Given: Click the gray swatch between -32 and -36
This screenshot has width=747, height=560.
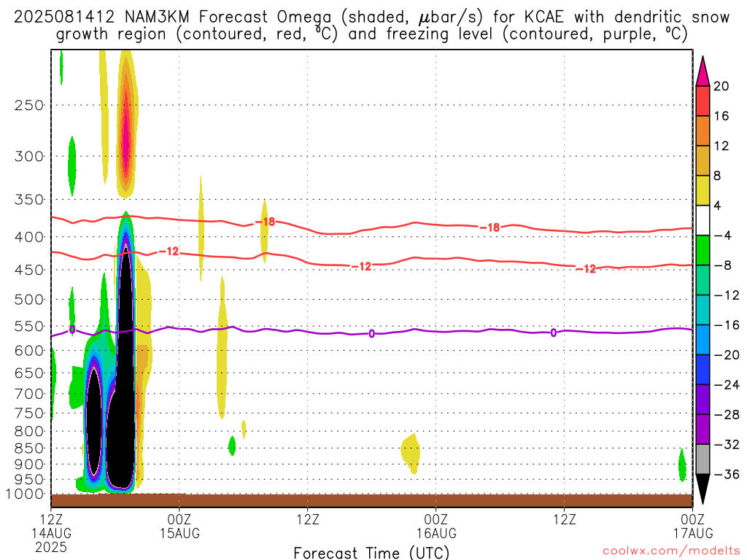Looking at the screenshot, I should coord(703,459).
